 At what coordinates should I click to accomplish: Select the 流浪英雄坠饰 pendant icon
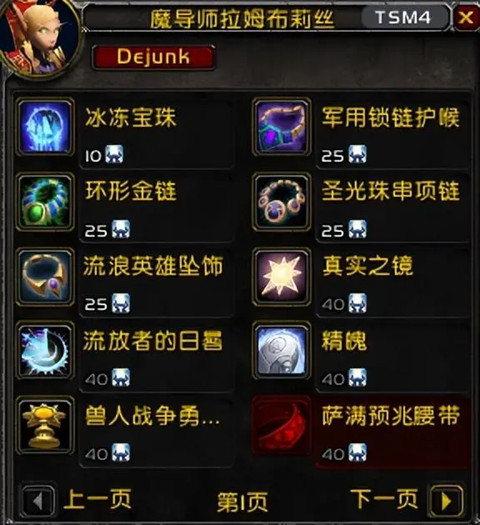45,277
